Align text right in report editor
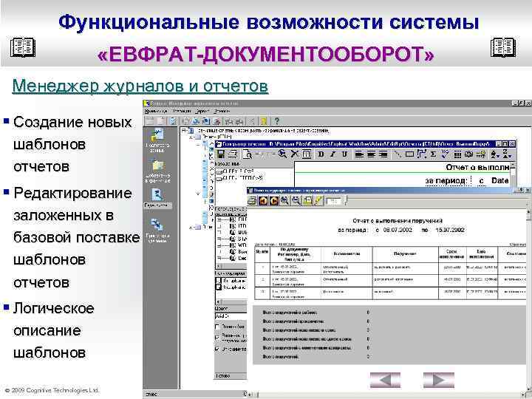Viewport: 532px width, 399px height. pyautogui.click(x=383, y=154)
